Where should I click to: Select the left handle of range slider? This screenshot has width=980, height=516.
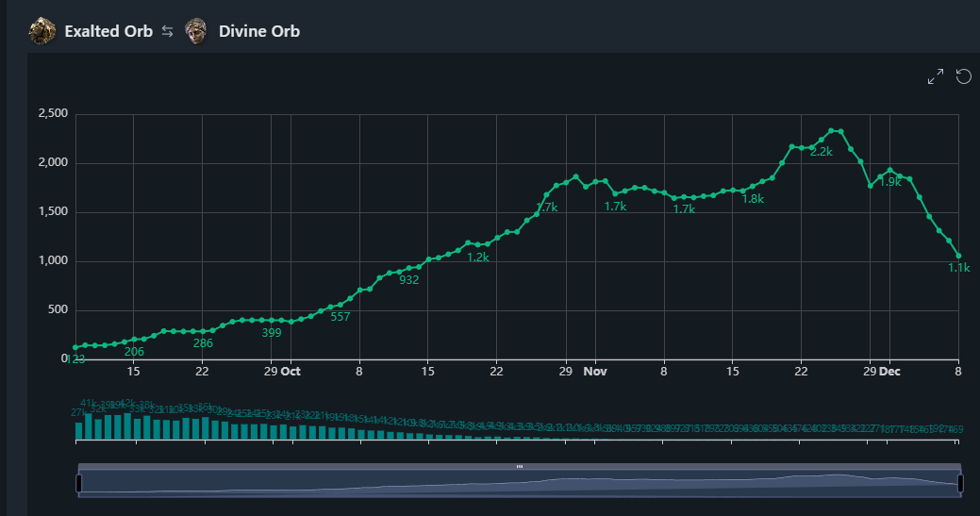point(78,483)
